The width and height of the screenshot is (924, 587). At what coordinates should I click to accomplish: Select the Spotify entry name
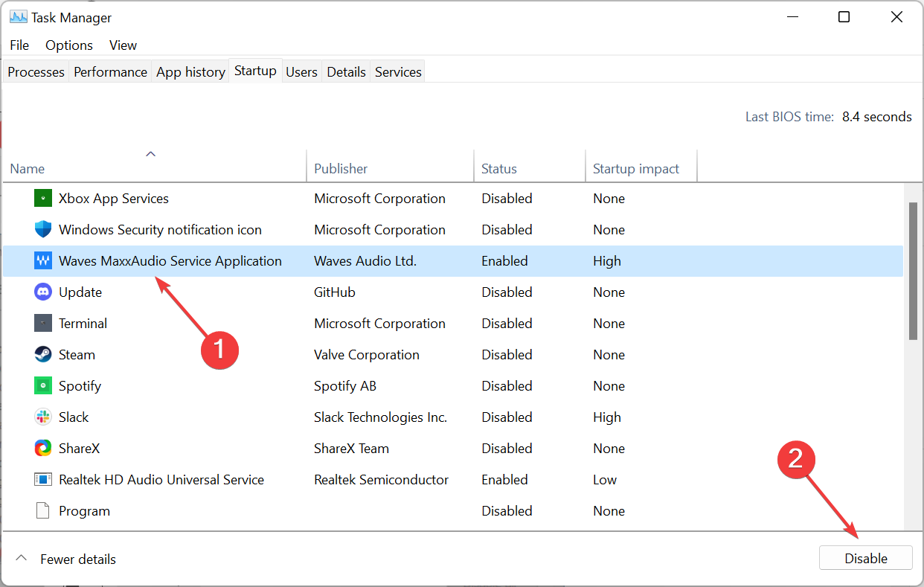click(80, 386)
